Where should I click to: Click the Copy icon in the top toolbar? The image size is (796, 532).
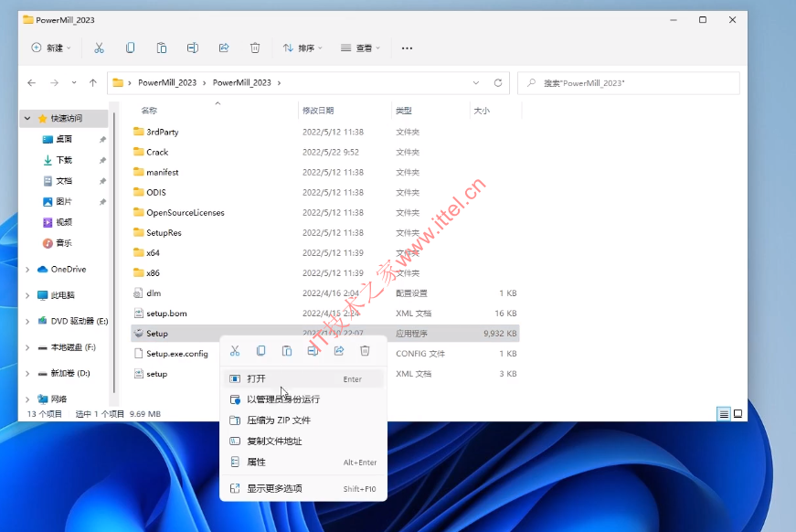coord(130,48)
